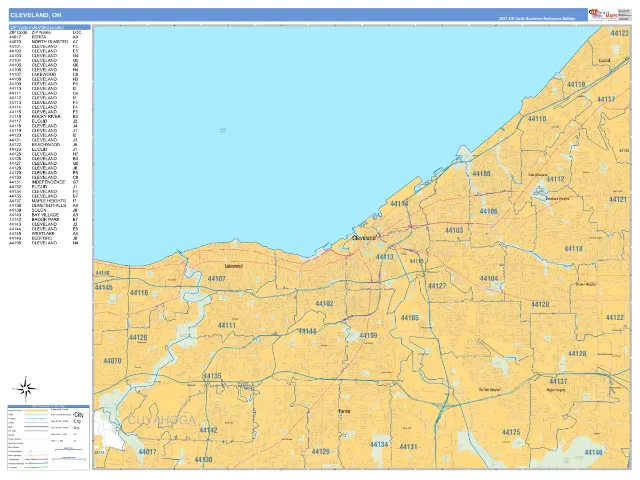This screenshot has width=640, height=480.
Task: Click the map publisher logo in the header
Action: (603, 15)
